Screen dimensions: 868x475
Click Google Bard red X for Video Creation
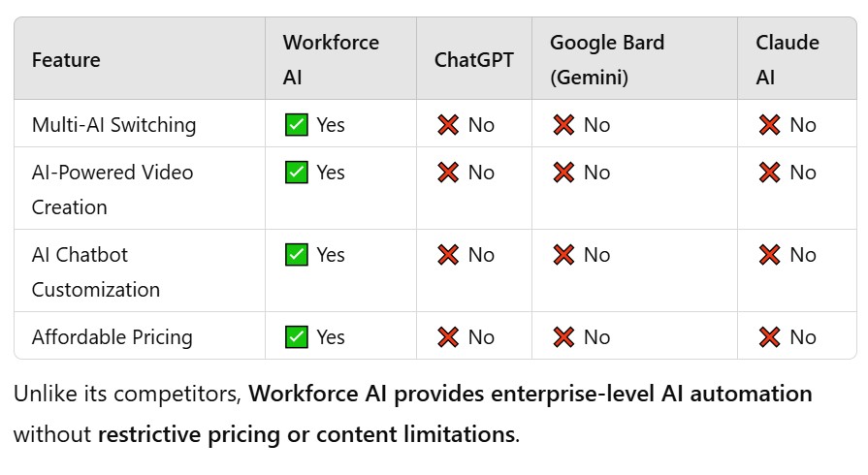click(x=563, y=173)
